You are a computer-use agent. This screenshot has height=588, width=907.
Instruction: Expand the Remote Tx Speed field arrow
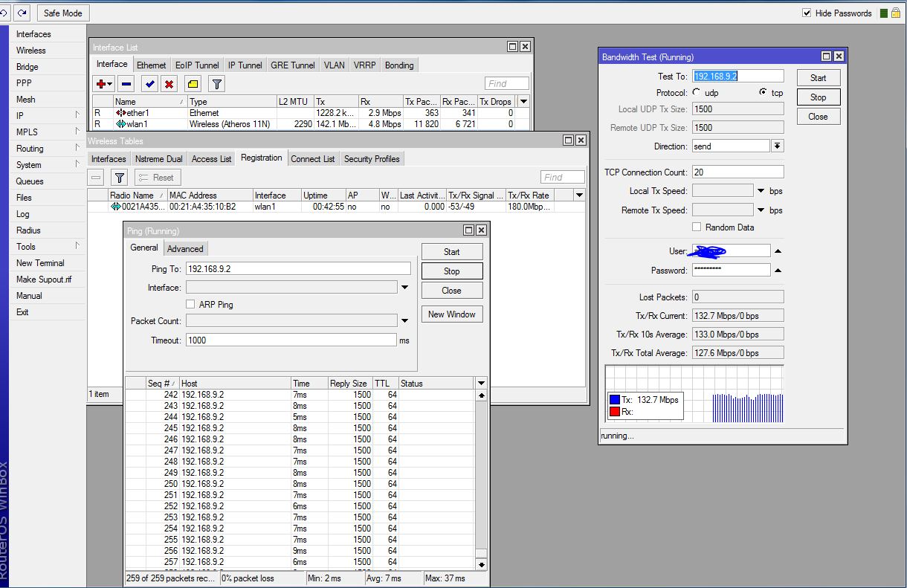[761, 210]
